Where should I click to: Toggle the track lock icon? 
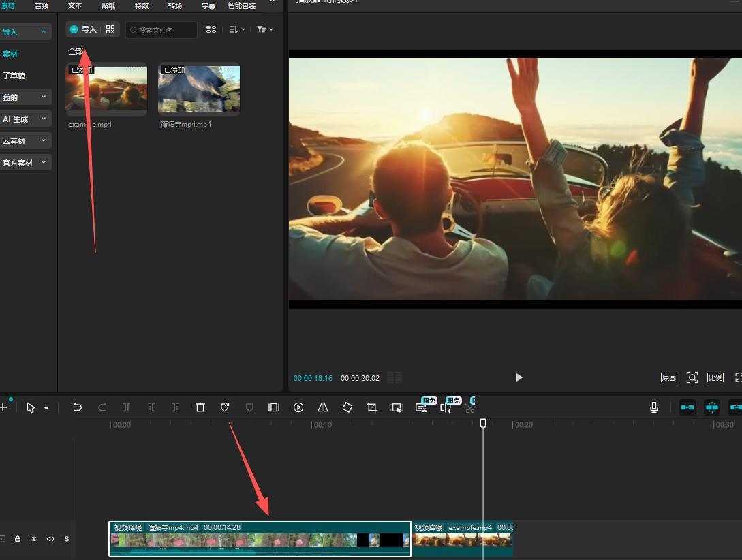point(18,539)
